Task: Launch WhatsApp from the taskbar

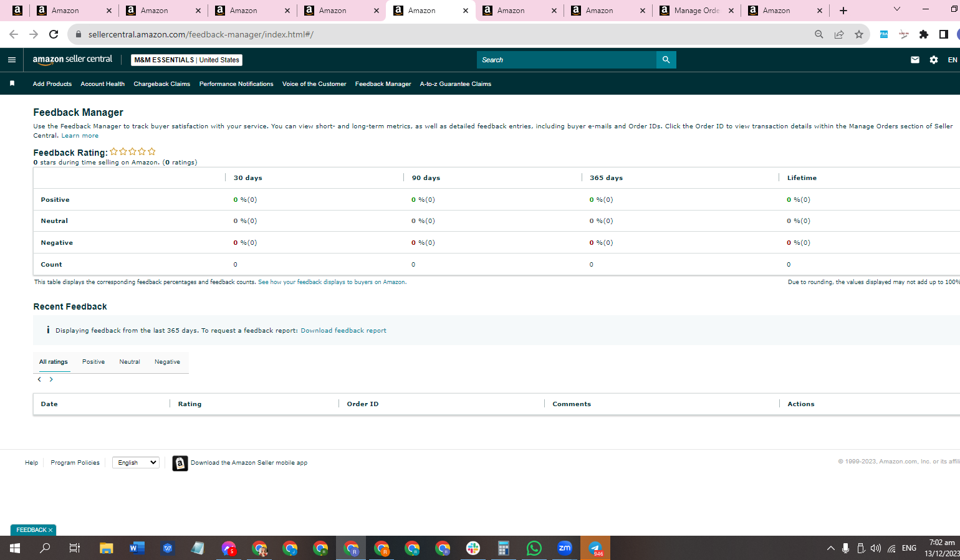Action: pyautogui.click(x=534, y=548)
